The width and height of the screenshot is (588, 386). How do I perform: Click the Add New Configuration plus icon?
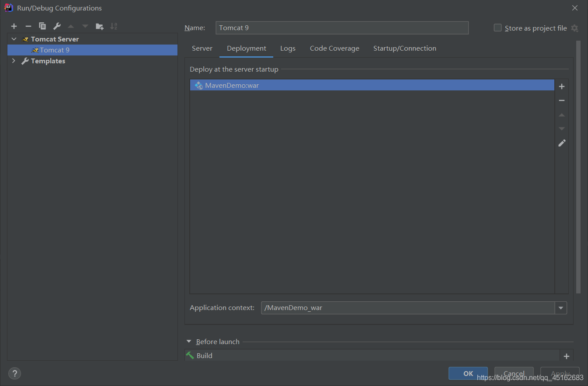[14, 26]
